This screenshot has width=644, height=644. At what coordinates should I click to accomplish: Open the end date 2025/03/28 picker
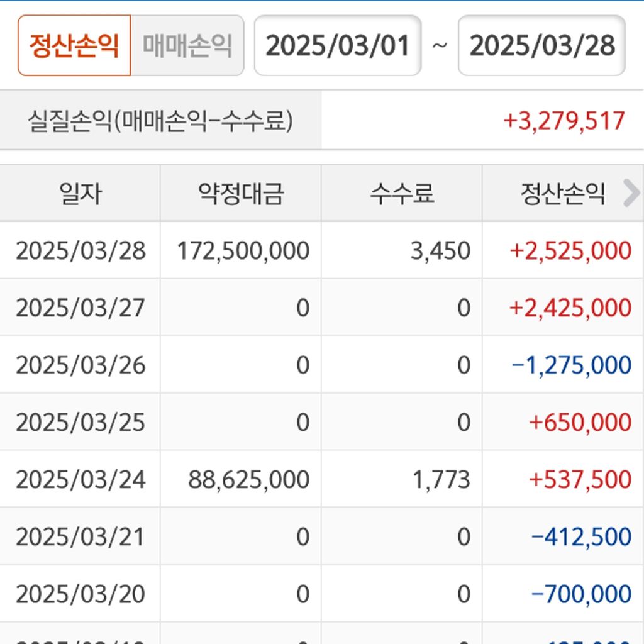(x=541, y=46)
